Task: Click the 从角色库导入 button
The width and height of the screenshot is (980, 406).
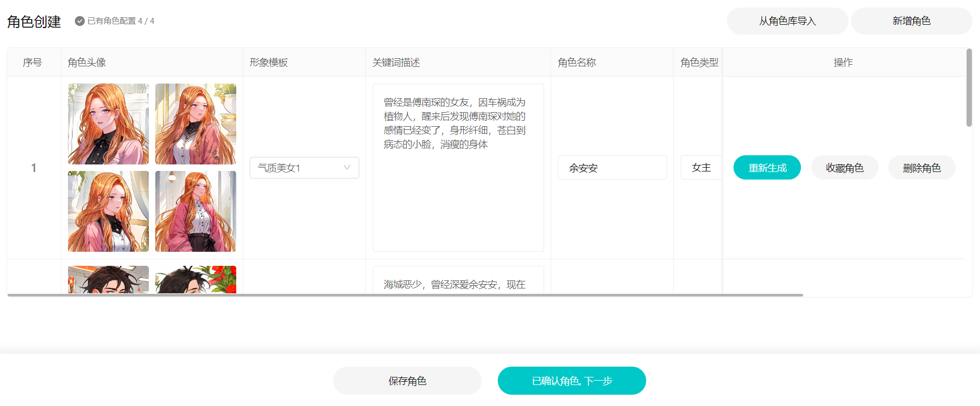Action: click(787, 21)
